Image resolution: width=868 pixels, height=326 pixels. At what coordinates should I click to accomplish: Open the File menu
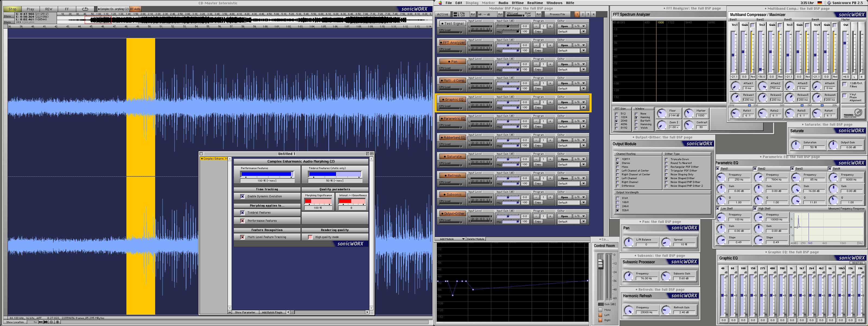tap(448, 3)
